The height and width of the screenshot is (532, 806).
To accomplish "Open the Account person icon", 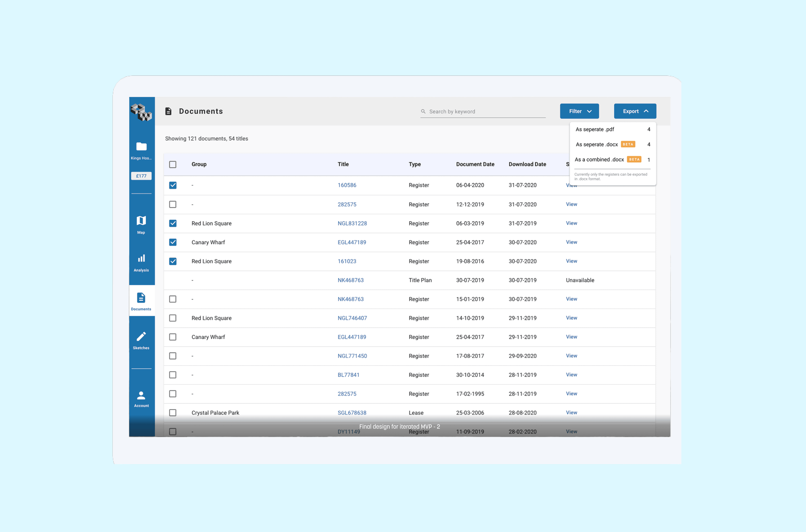I will pyautogui.click(x=141, y=396).
